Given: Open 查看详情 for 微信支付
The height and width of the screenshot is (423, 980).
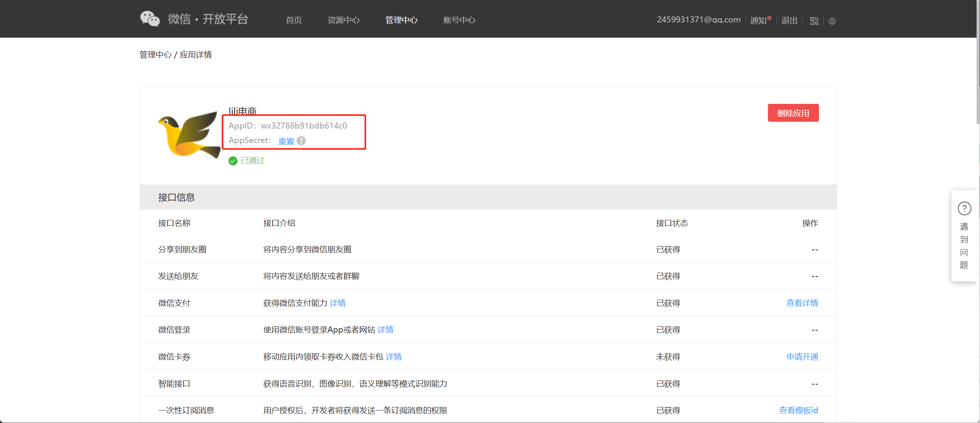Looking at the screenshot, I should tap(802, 303).
